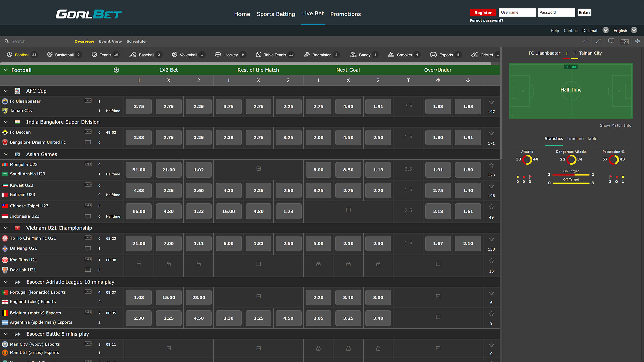Collapse Esoccer Battle 8 mins play section
The height and width of the screenshot is (362, 644).
6,334
